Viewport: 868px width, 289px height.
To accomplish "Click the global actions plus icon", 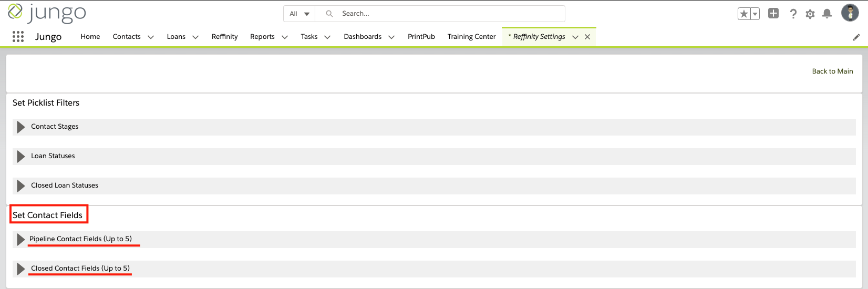I will pyautogui.click(x=773, y=14).
